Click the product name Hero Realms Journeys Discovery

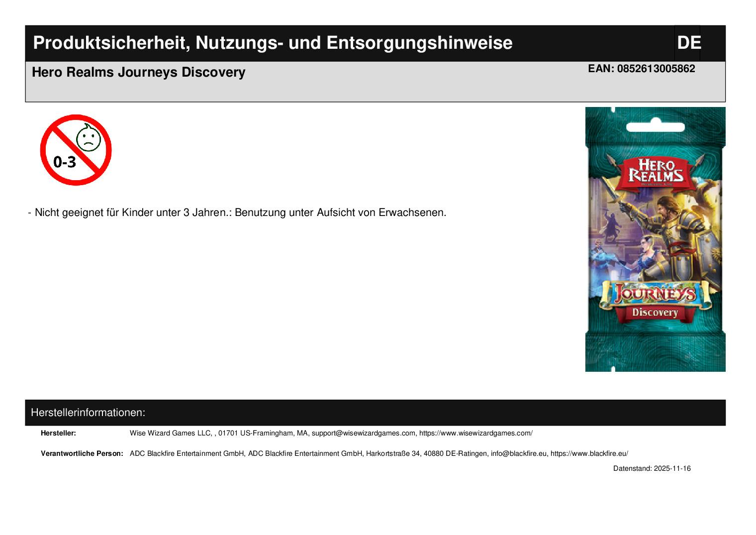click(138, 73)
